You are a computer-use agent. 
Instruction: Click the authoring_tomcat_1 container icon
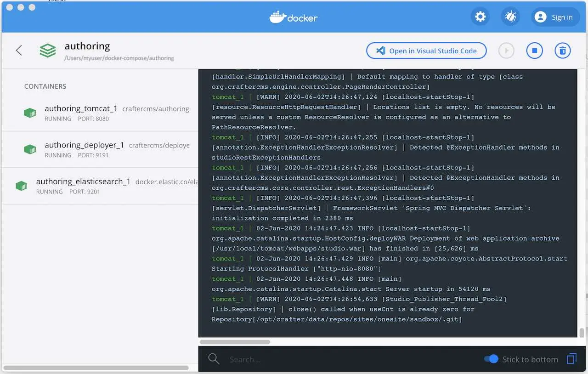point(30,113)
